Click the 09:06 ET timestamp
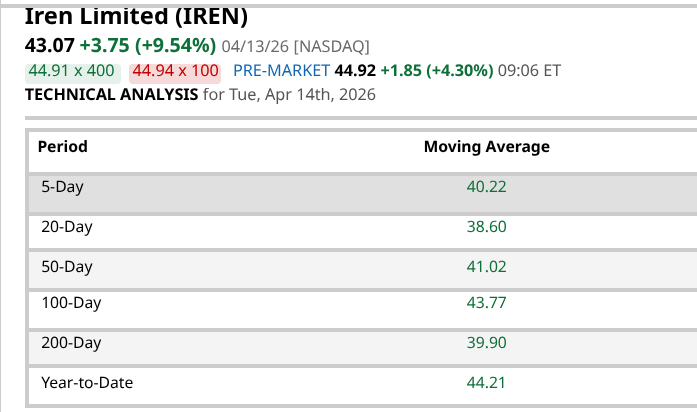Image resolution: width=697 pixels, height=412 pixels. click(529, 71)
